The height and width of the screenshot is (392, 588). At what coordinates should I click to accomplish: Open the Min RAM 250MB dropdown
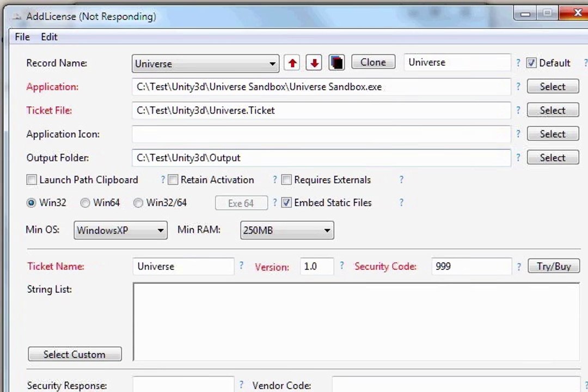[x=287, y=230]
